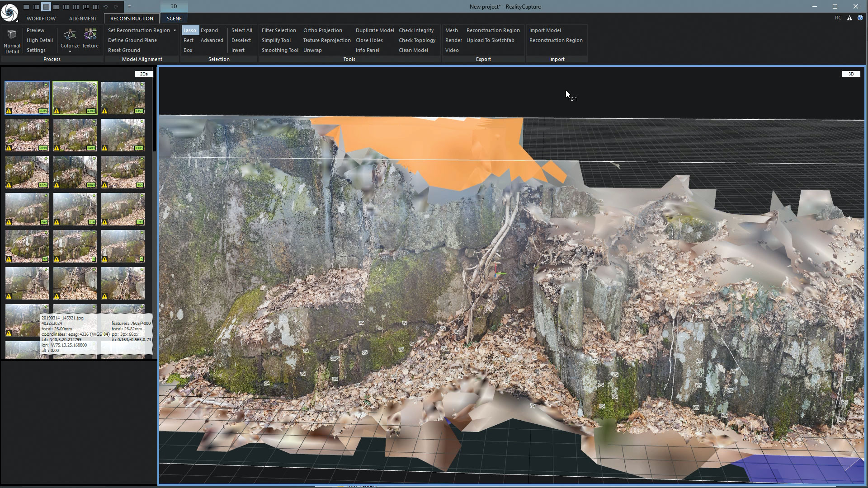The image size is (868, 488).
Task: Activate the Lasso selection mode
Action: 190,30
